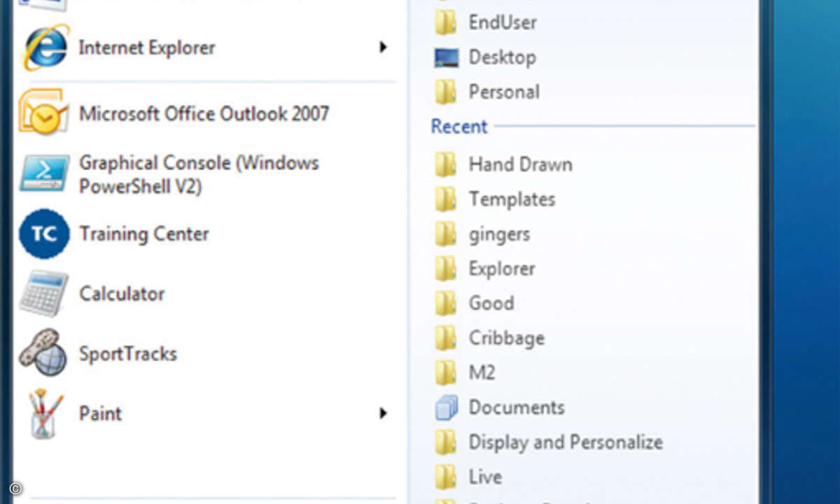Open the Internet Explorer icon

click(x=45, y=47)
